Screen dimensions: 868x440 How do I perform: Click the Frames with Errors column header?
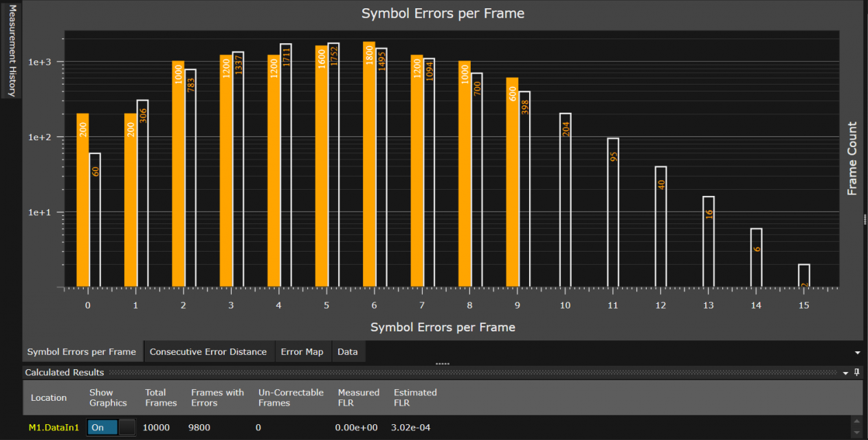(217, 397)
